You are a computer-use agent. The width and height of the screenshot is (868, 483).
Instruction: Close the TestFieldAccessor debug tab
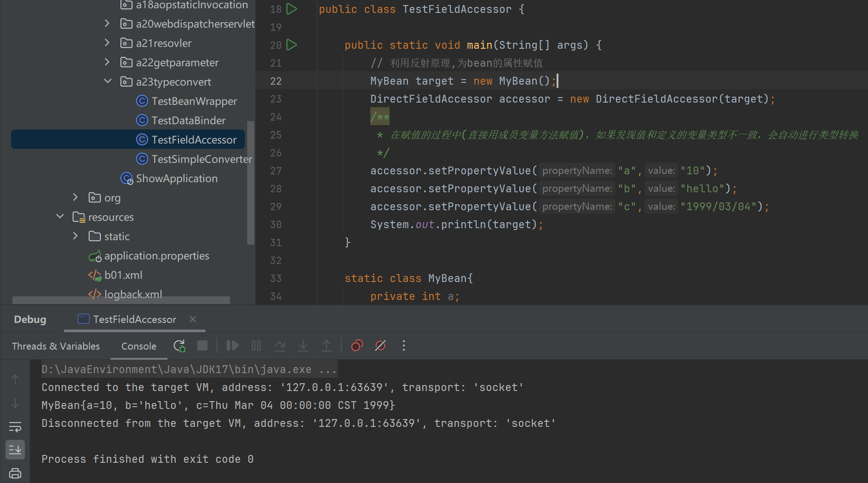pyautogui.click(x=193, y=319)
